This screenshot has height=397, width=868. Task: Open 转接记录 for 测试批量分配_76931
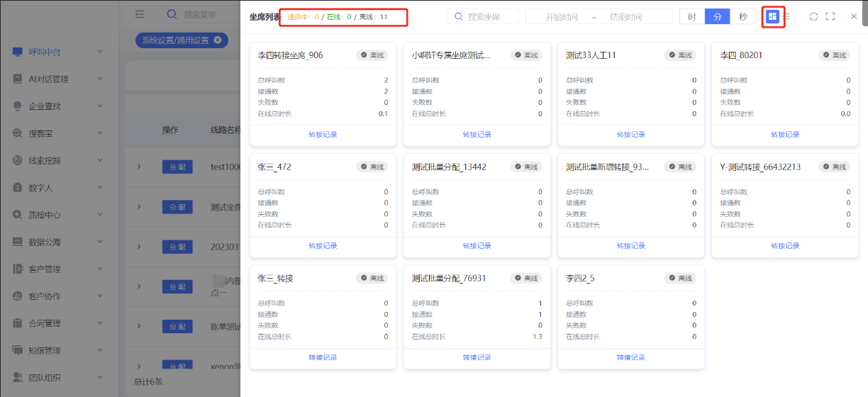pos(477,357)
